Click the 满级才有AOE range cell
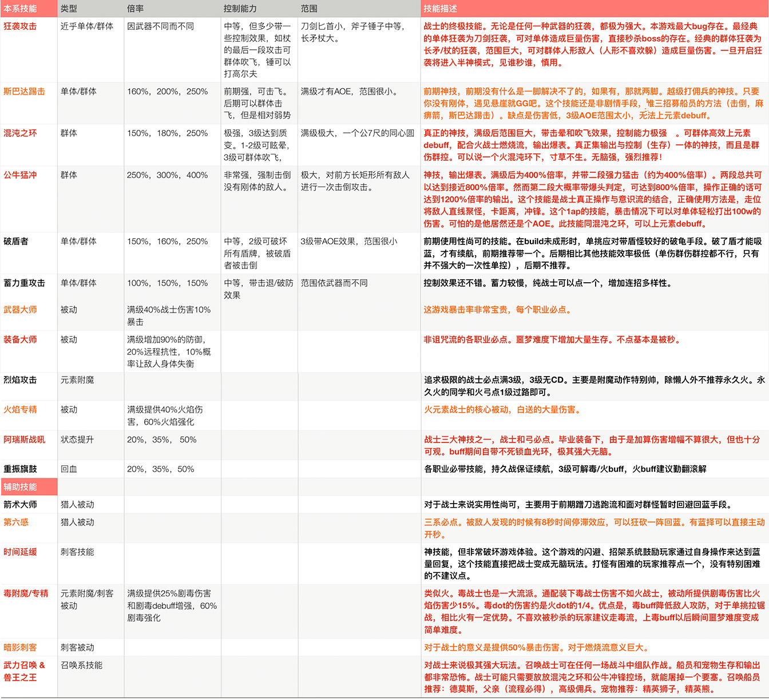The width and height of the screenshot is (769, 700). (359, 103)
